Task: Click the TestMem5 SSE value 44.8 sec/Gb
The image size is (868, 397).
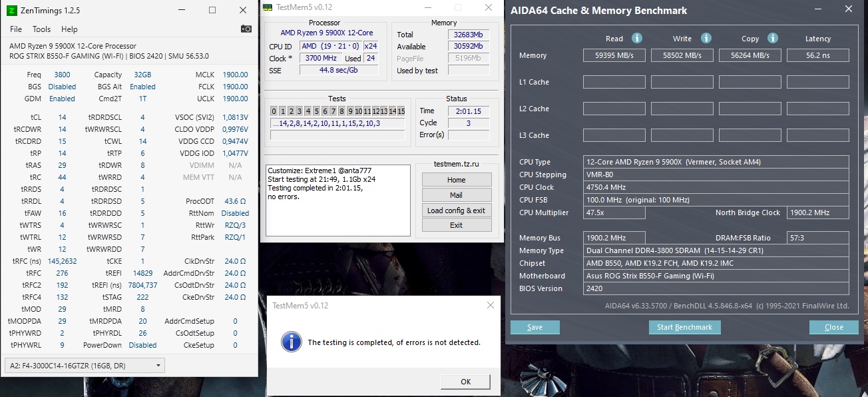Action: 340,71
